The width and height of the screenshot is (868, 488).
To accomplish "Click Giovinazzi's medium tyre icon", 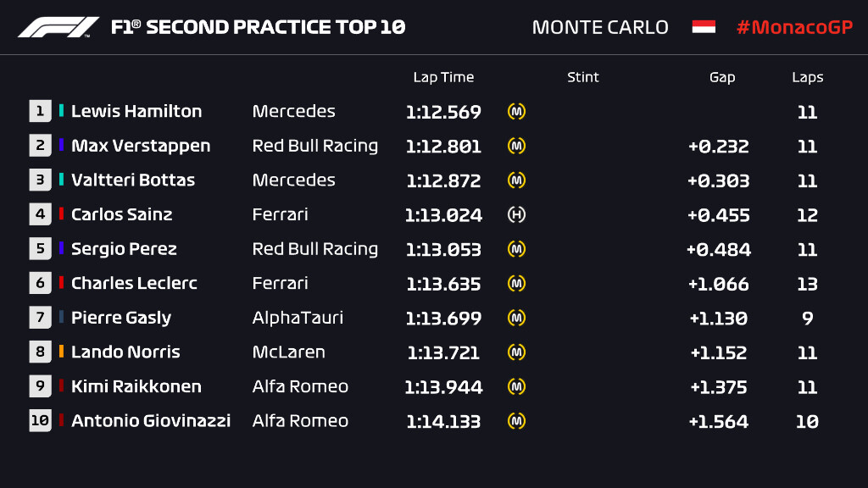I will (516, 421).
